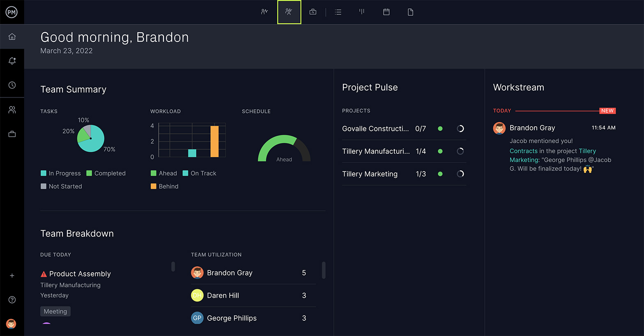Click the Completed legend swatch

89,173
